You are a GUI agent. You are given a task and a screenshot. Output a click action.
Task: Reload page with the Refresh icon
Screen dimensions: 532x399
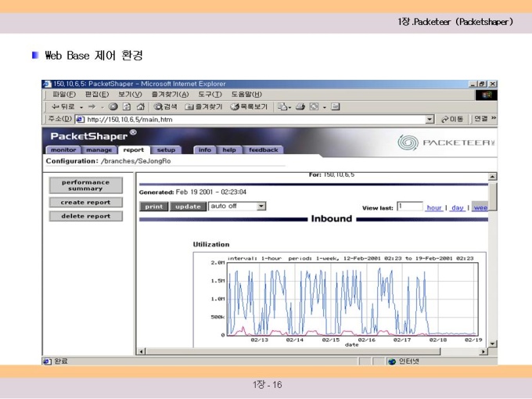pyautogui.click(x=127, y=106)
